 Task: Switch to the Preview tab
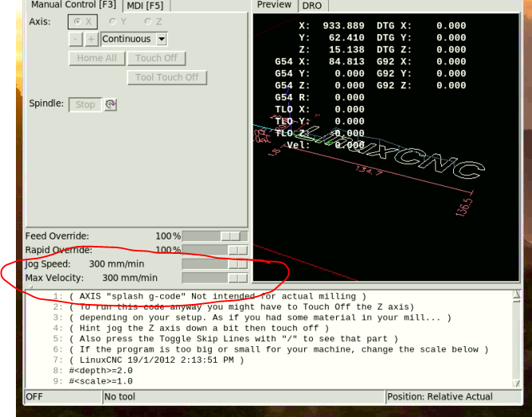click(x=274, y=5)
